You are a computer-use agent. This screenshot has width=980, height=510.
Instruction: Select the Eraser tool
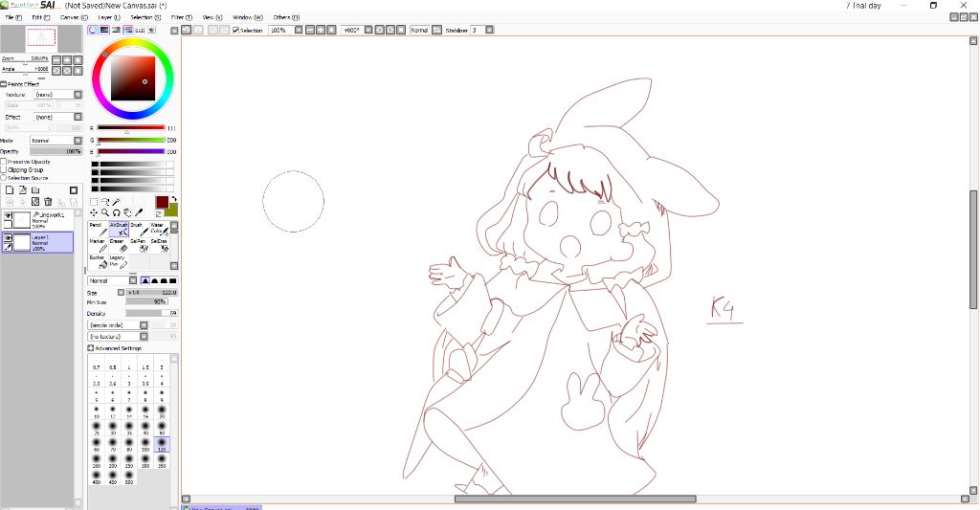pos(119,245)
